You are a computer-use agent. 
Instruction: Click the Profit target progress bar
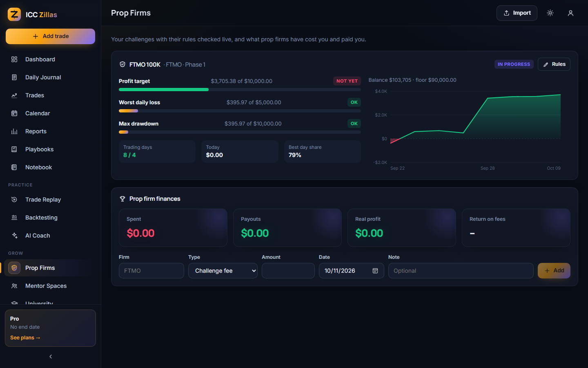point(240,90)
